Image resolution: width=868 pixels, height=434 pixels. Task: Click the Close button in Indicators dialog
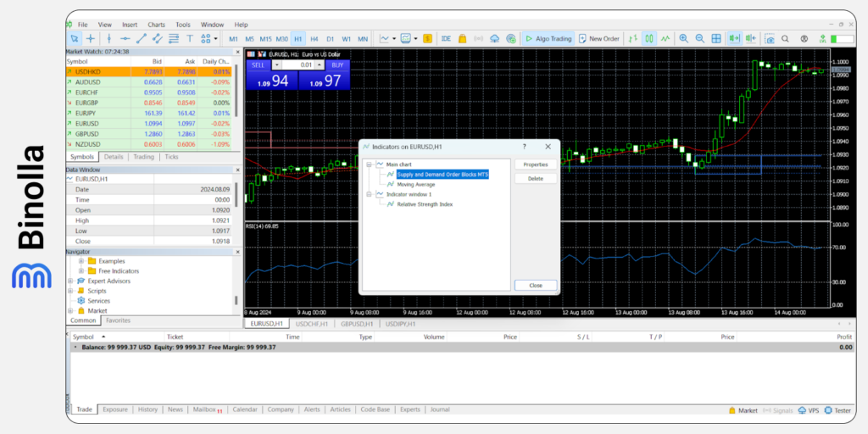point(536,285)
